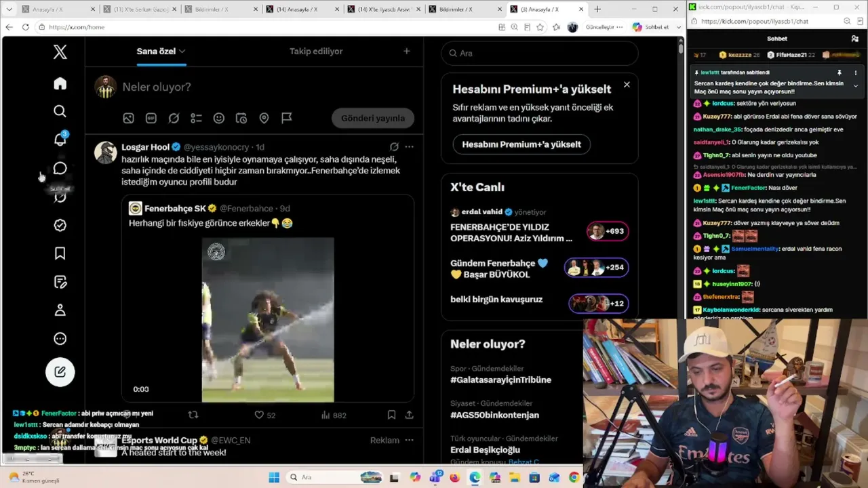Switch to the Takip ediliyor tab
The height and width of the screenshot is (488, 868).
[316, 52]
